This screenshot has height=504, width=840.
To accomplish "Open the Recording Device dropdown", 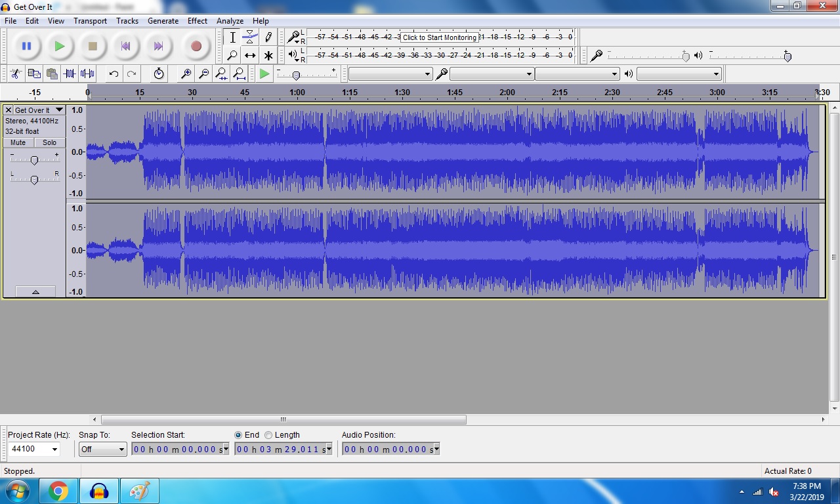I will point(491,74).
